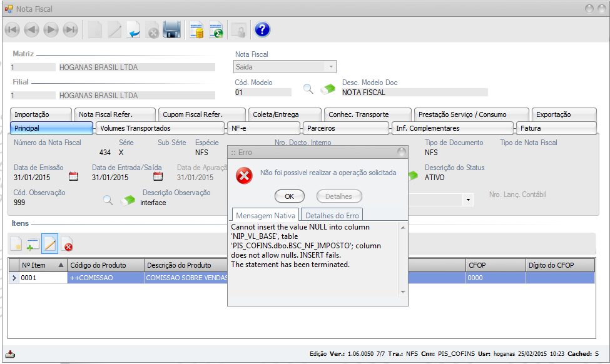Open the Detalhes do Erro tab
This screenshot has width=610, height=364.
point(331,215)
